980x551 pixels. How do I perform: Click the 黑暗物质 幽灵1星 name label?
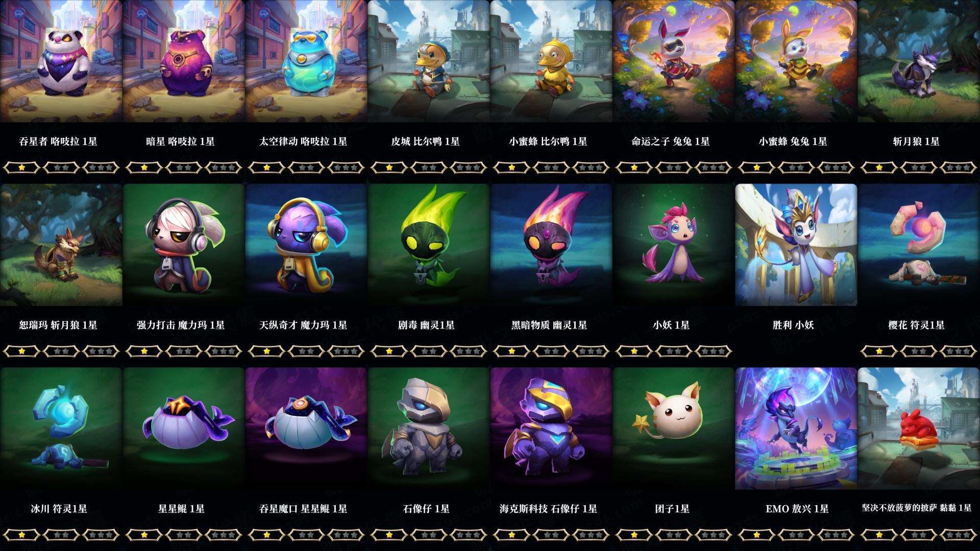[549, 325]
